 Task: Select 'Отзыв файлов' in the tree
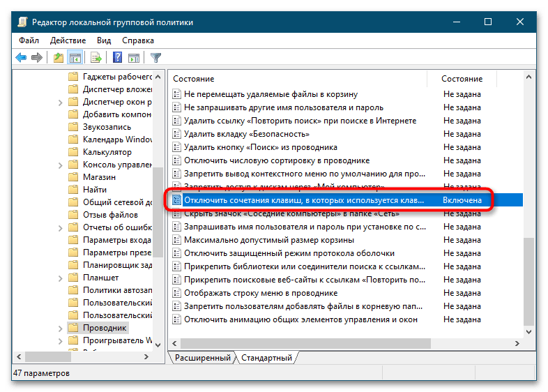110,215
